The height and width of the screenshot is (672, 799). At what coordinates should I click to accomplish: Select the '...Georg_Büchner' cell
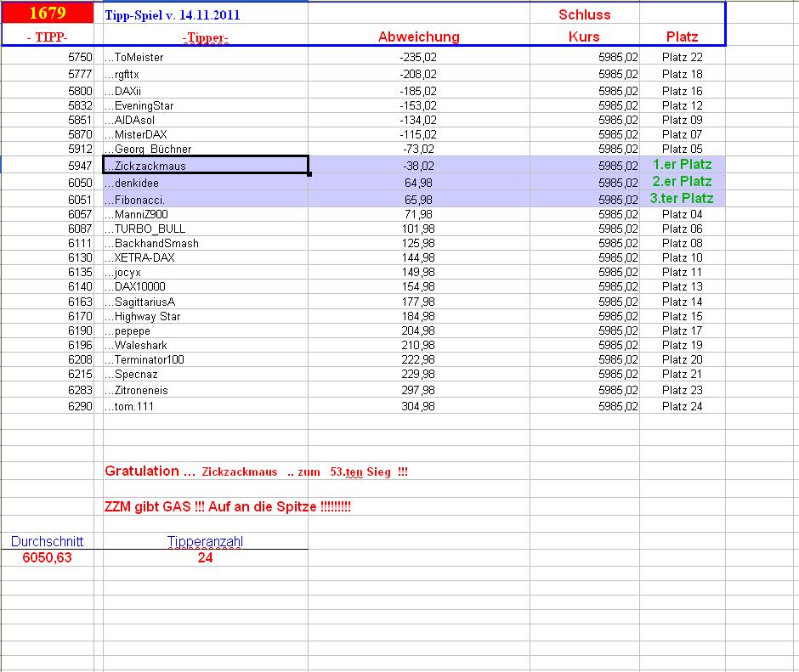pyautogui.click(x=206, y=149)
